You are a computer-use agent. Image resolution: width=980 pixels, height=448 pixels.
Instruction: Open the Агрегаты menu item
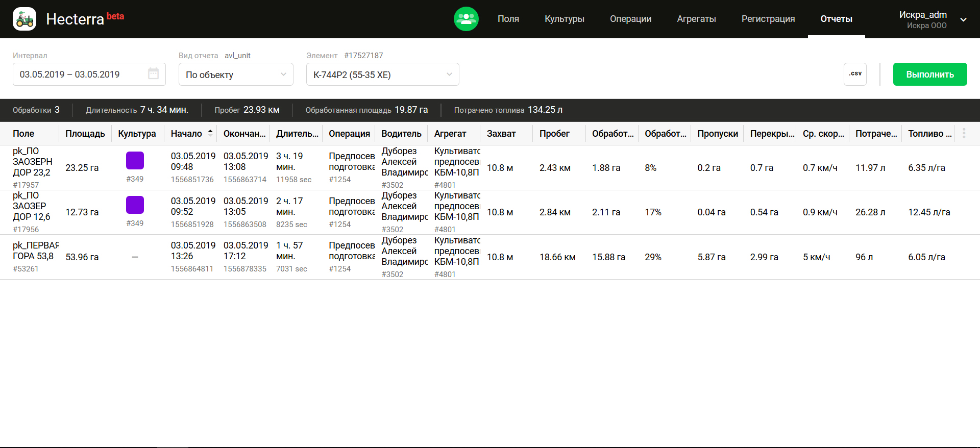point(696,19)
